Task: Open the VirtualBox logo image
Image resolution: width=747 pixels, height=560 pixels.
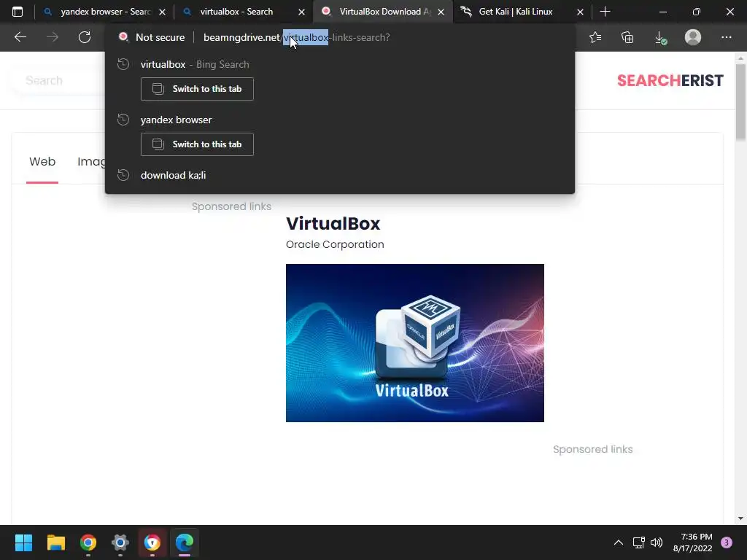Action: (x=415, y=343)
